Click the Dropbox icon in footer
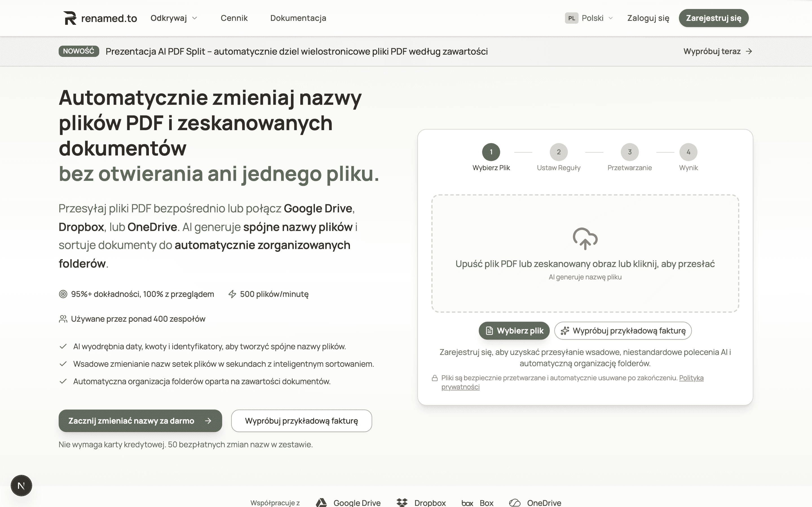812x507 pixels. click(x=402, y=502)
